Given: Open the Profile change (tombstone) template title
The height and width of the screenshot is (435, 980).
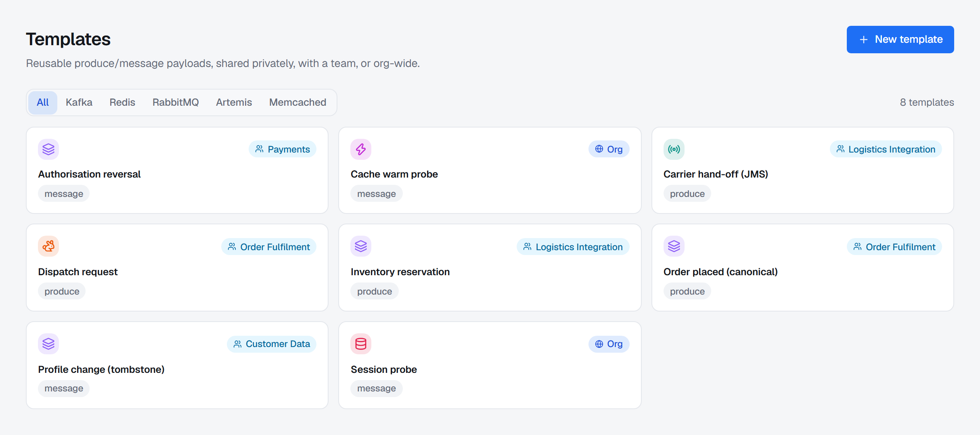Looking at the screenshot, I should 101,370.
